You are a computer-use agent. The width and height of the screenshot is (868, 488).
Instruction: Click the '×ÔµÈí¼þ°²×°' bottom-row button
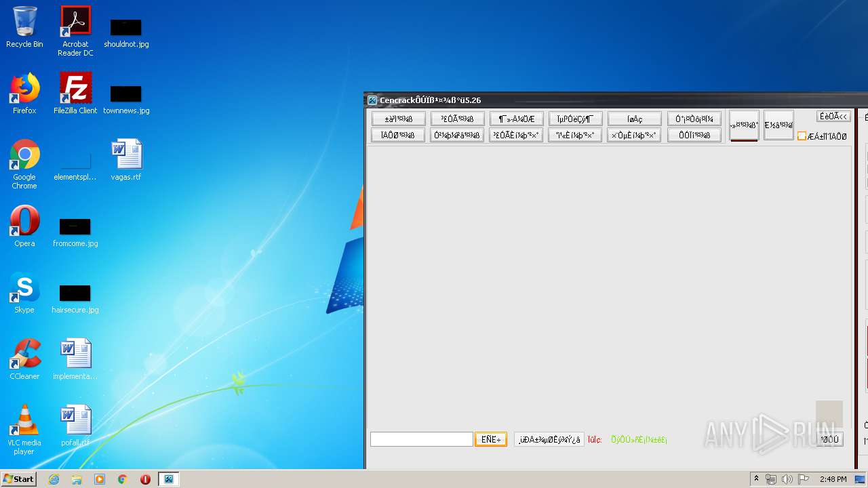[x=634, y=135]
